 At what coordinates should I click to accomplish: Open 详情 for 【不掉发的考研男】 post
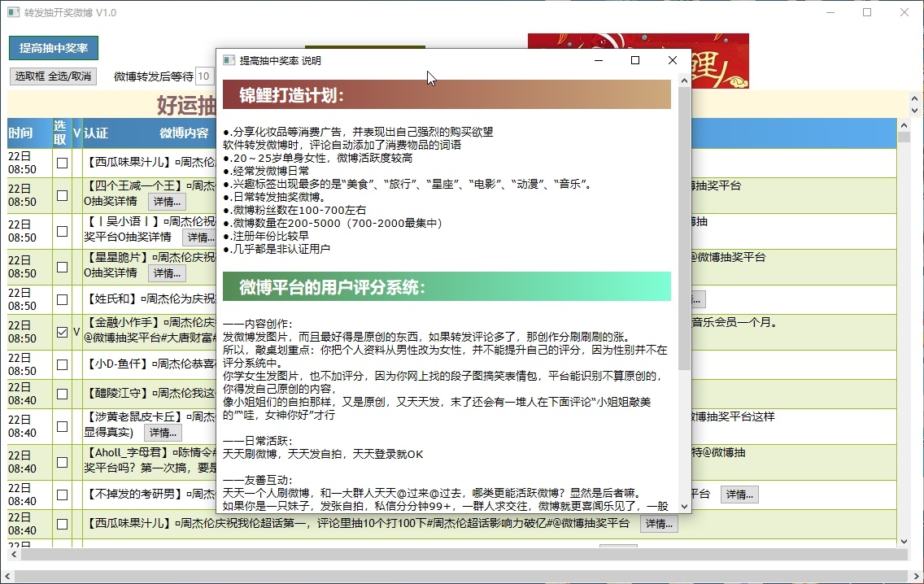click(739, 495)
